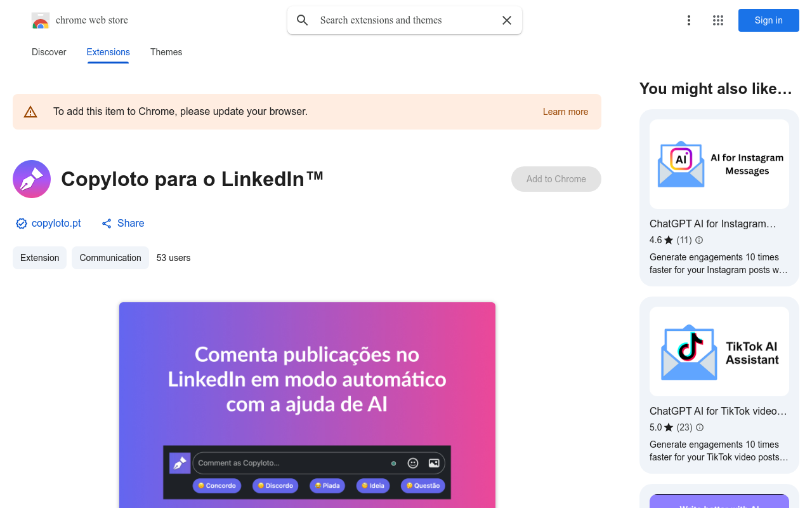Go to the Discover tab
Image resolution: width=812 pixels, height=508 pixels.
[x=49, y=52]
